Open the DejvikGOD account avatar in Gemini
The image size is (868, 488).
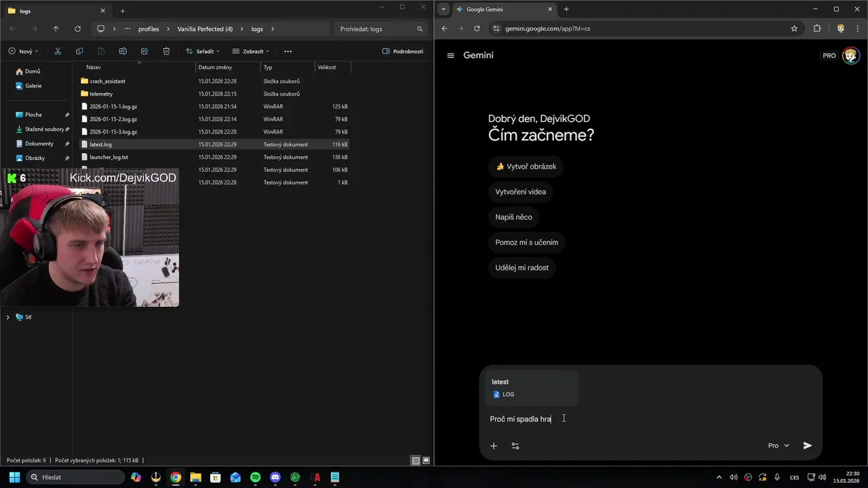pyautogui.click(x=851, y=56)
